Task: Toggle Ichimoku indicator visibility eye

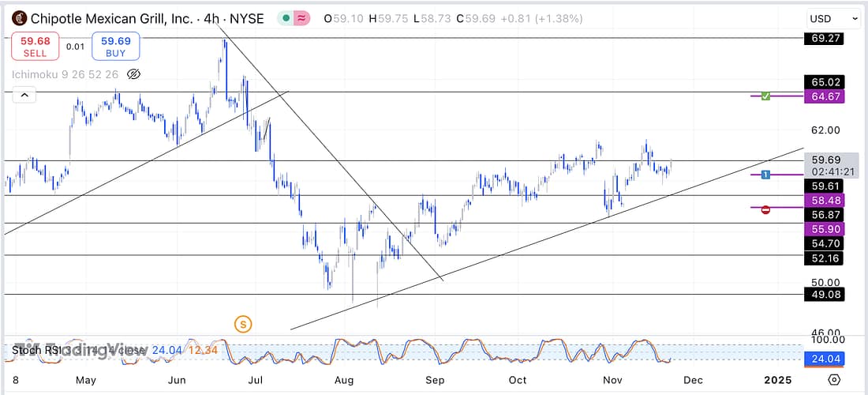Action: (x=133, y=74)
